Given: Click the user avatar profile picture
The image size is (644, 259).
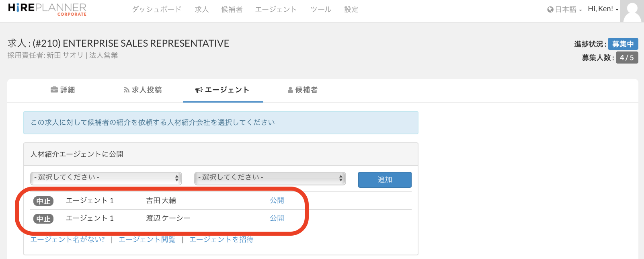Looking at the screenshot, I should coord(632,11).
